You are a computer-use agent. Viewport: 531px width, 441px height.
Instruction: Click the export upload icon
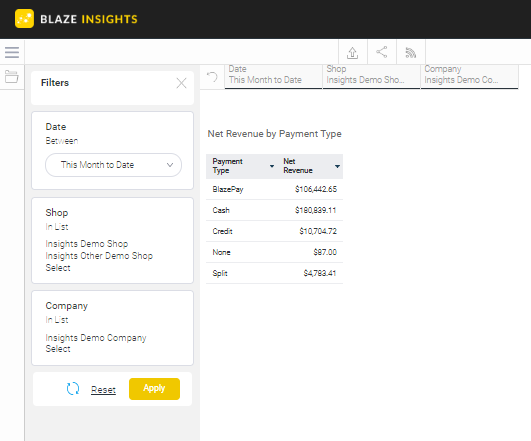(353, 52)
